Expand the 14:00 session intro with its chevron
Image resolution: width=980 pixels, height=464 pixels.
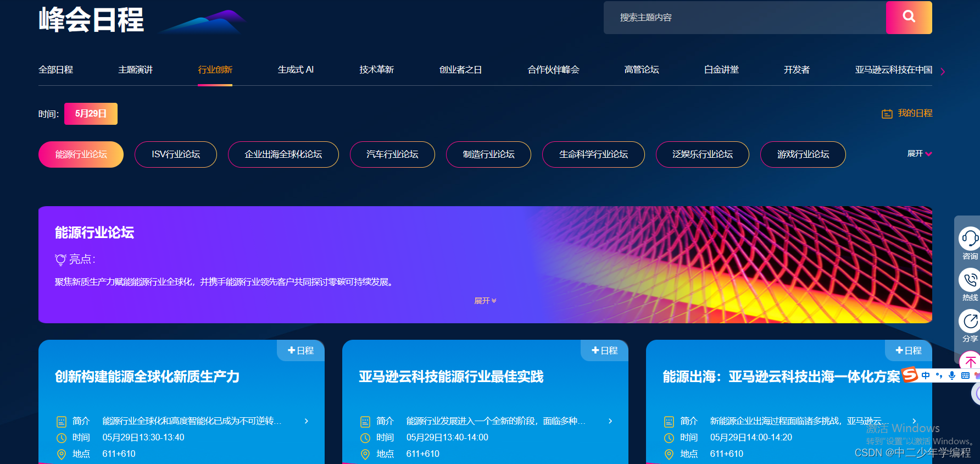tap(914, 421)
